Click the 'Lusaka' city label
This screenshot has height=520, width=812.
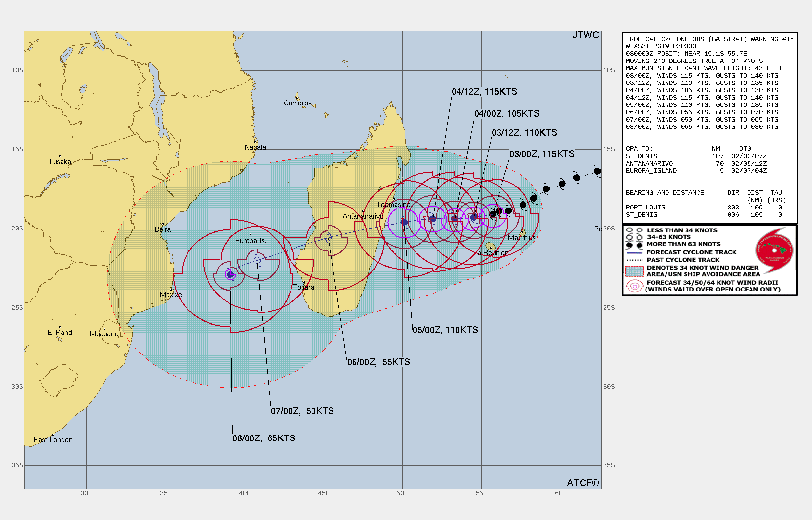pos(60,162)
